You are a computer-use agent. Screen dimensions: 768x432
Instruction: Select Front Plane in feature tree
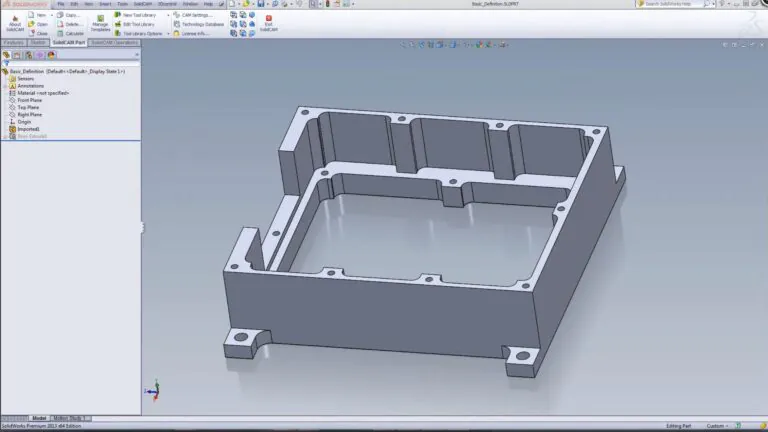click(30, 100)
